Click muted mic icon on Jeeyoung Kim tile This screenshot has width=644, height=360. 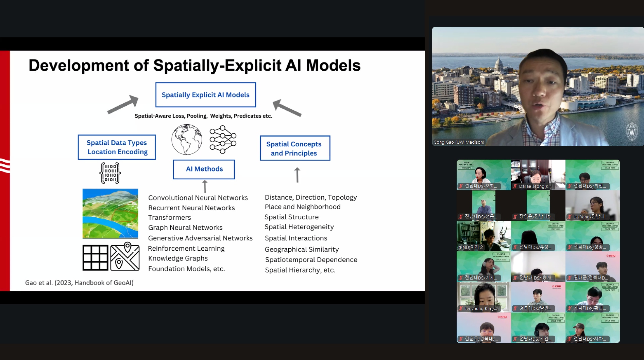click(461, 308)
